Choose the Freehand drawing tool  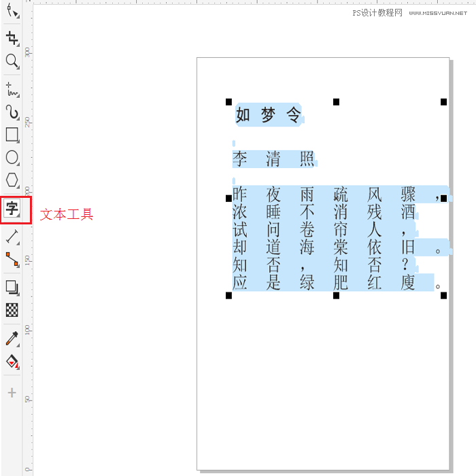12,88
